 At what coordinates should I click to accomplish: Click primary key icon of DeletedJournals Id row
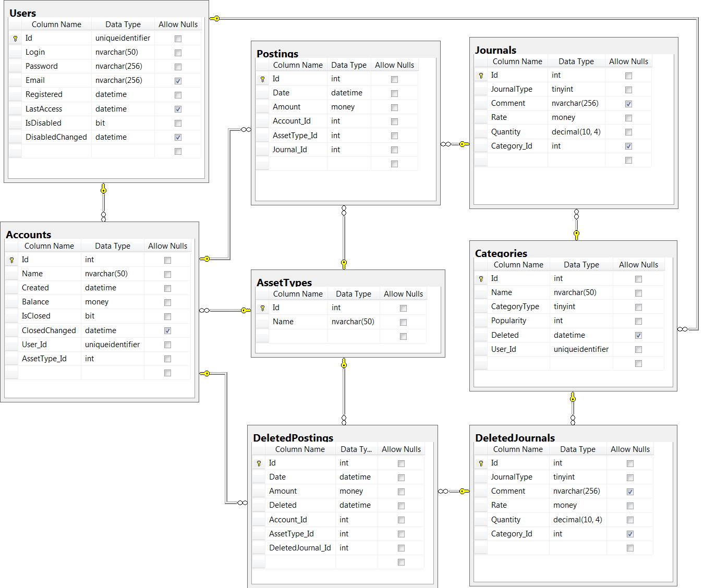[x=481, y=463]
